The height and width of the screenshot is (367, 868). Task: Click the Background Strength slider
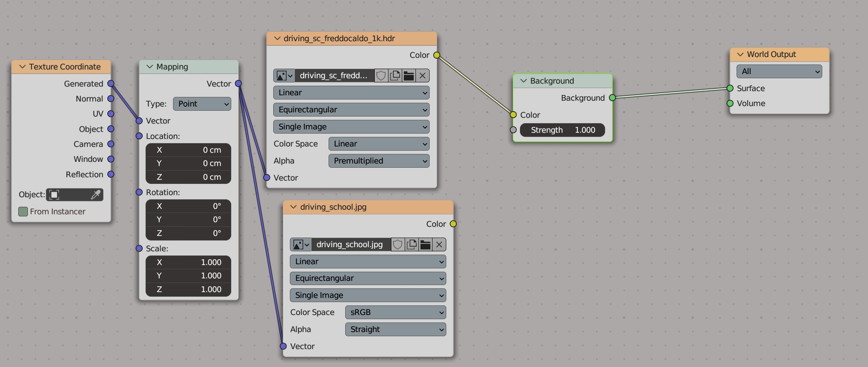click(x=562, y=130)
